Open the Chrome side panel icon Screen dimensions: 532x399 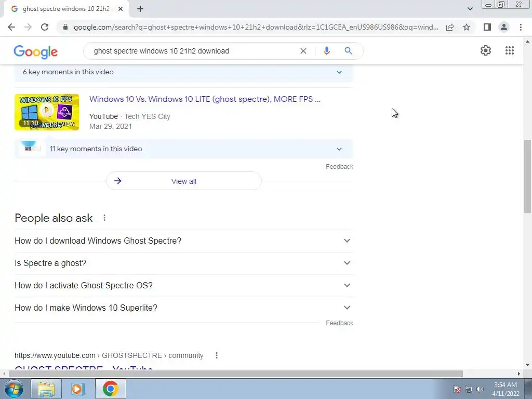pos(487,27)
